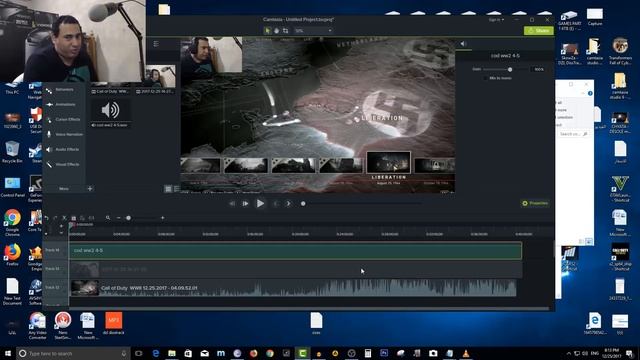Click the Redo icon on timeline toolbar

pyautogui.click(x=55, y=218)
